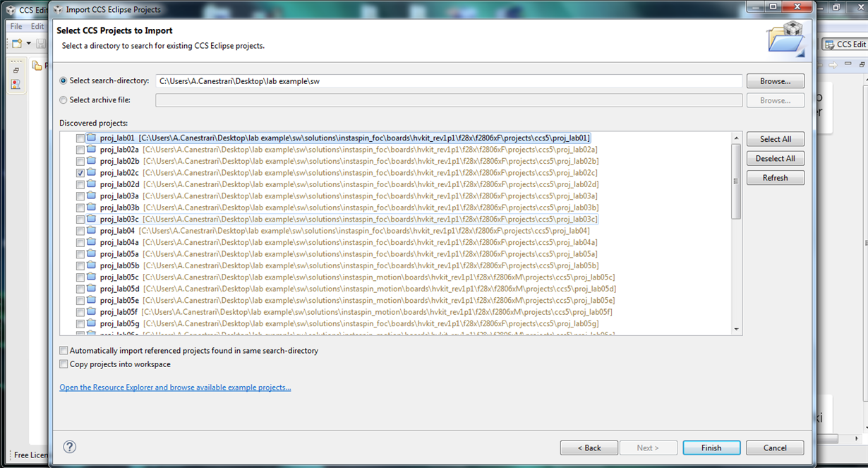
Task: Click the Cancel button
Action: tap(775, 448)
